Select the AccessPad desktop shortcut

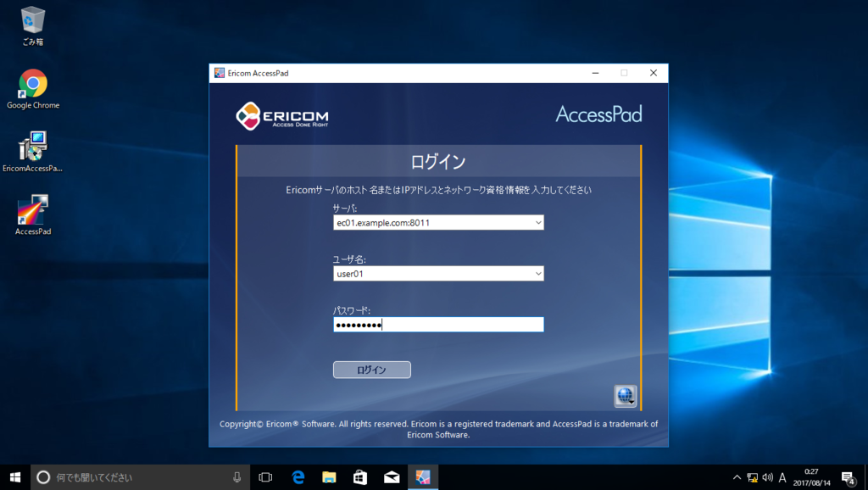(33, 214)
